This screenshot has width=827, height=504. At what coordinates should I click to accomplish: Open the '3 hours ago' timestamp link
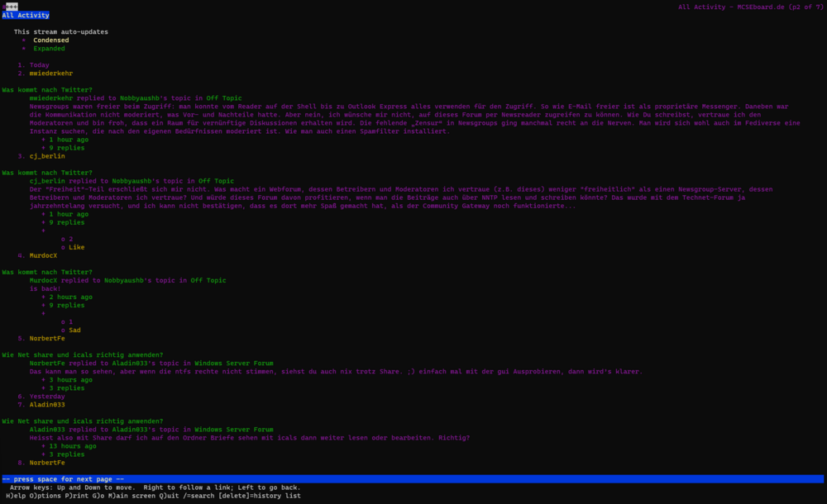[70, 380]
